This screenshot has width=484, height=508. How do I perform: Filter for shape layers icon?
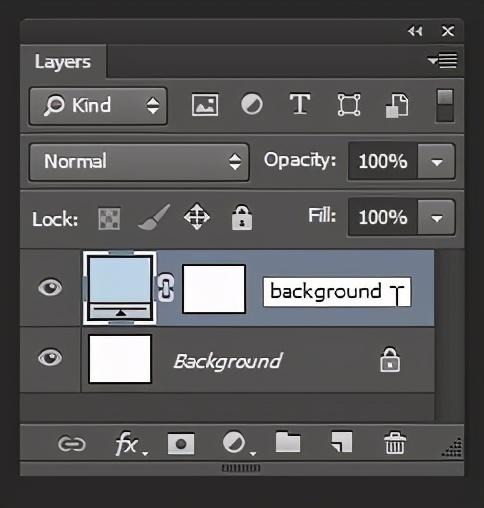pyautogui.click(x=349, y=105)
